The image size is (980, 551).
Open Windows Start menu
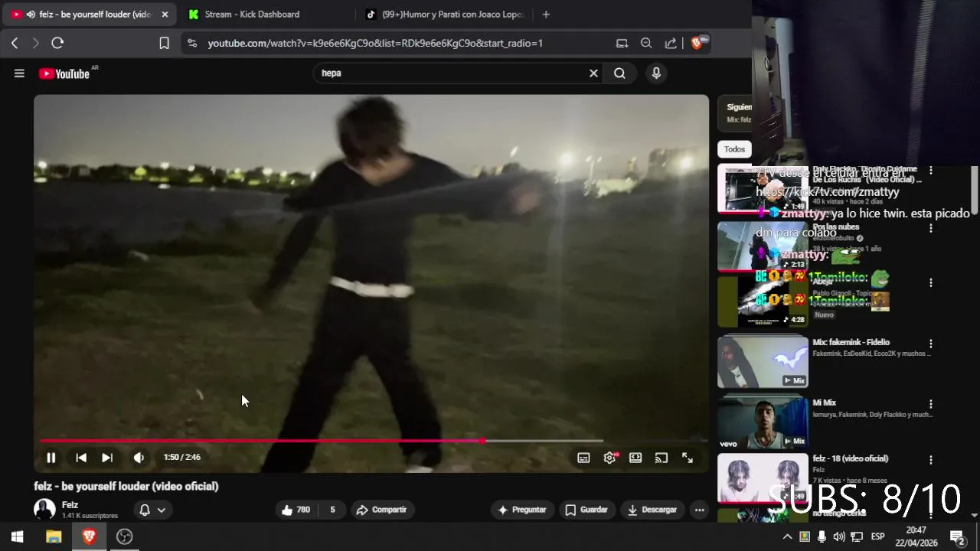[x=17, y=536]
